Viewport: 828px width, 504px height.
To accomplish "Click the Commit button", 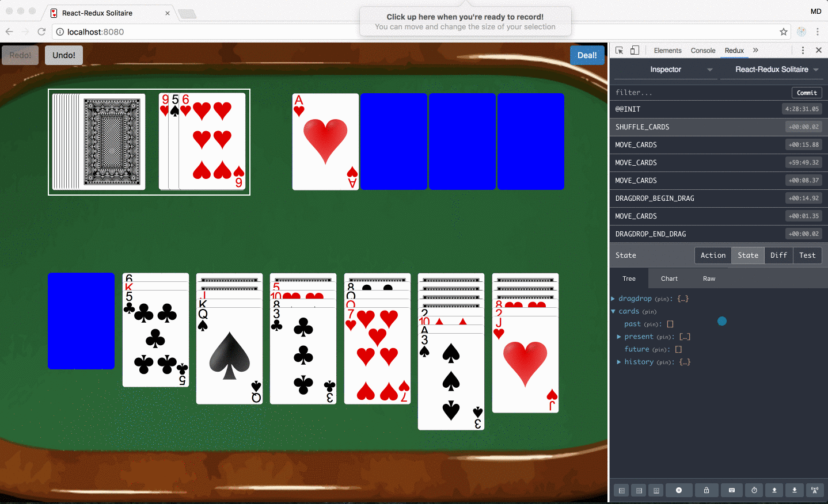I will [807, 93].
